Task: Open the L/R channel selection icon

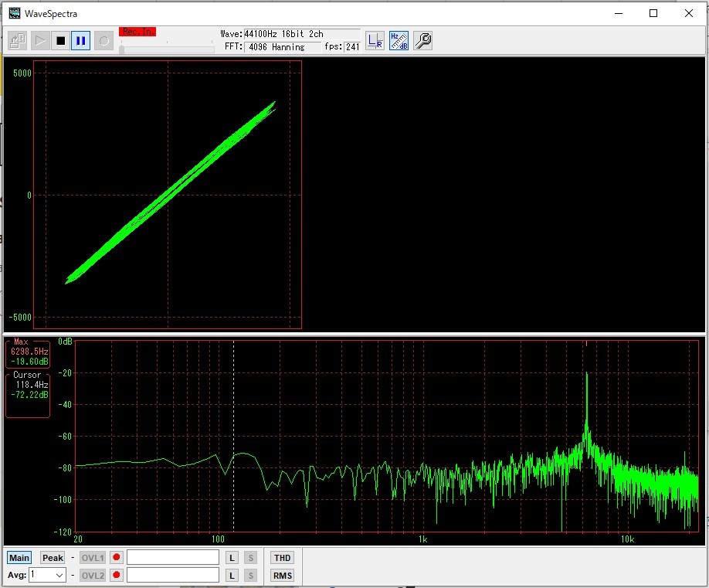Action: pos(375,41)
